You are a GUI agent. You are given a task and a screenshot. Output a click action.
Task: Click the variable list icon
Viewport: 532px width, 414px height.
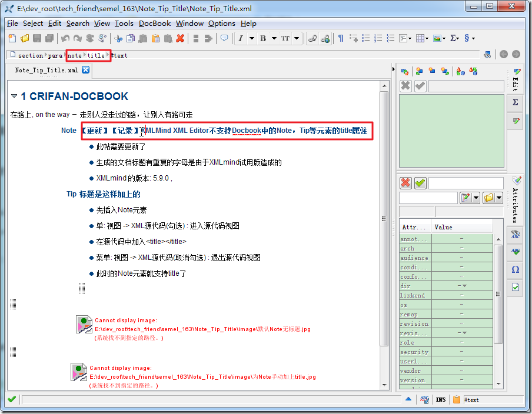point(391,38)
